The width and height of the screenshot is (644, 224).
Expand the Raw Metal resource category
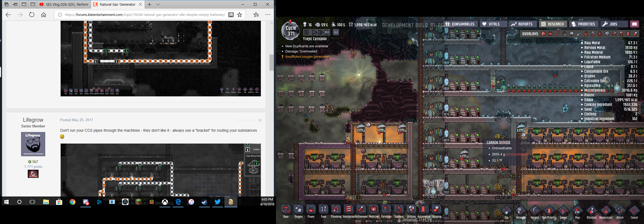[x=592, y=43]
